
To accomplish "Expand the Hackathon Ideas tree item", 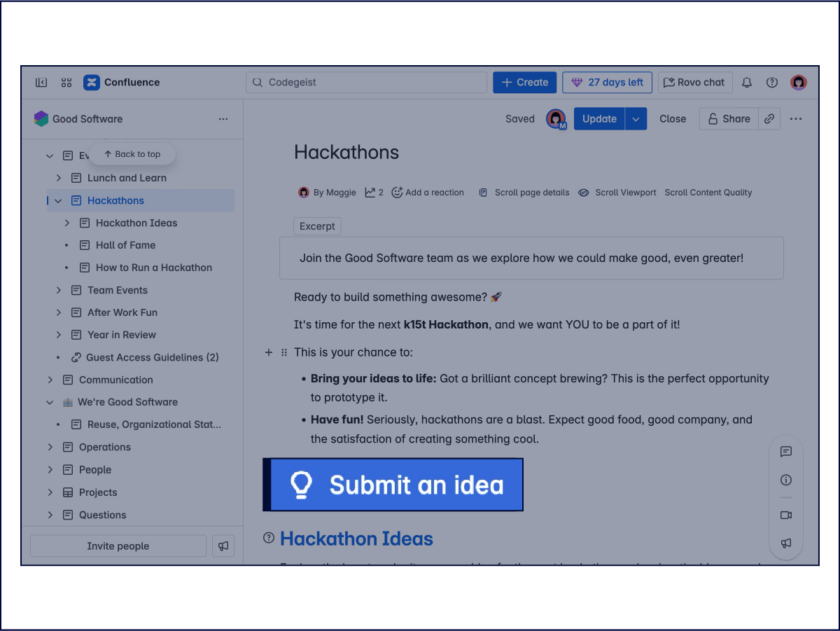I will click(x=67, y=223).
